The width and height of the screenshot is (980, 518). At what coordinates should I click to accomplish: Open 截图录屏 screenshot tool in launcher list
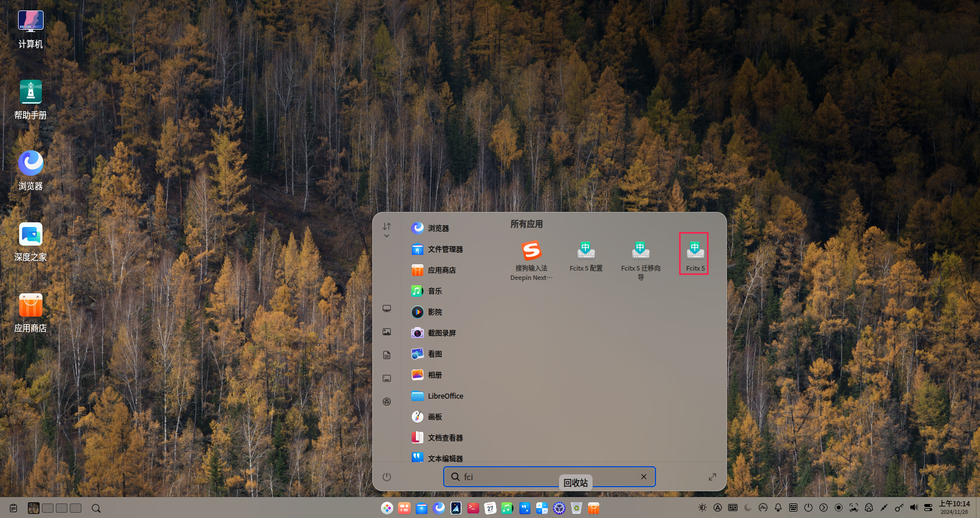pyautogui.click(x=433, y=333)
